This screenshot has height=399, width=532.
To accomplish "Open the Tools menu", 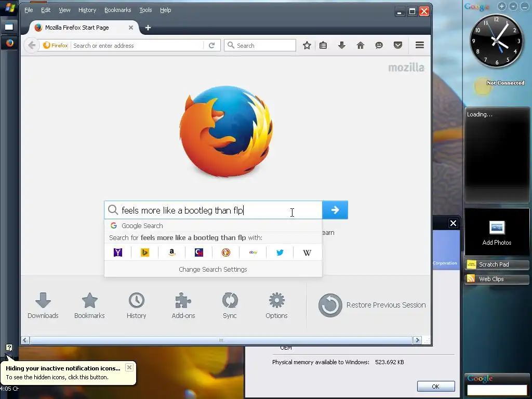I will (145, 10).
